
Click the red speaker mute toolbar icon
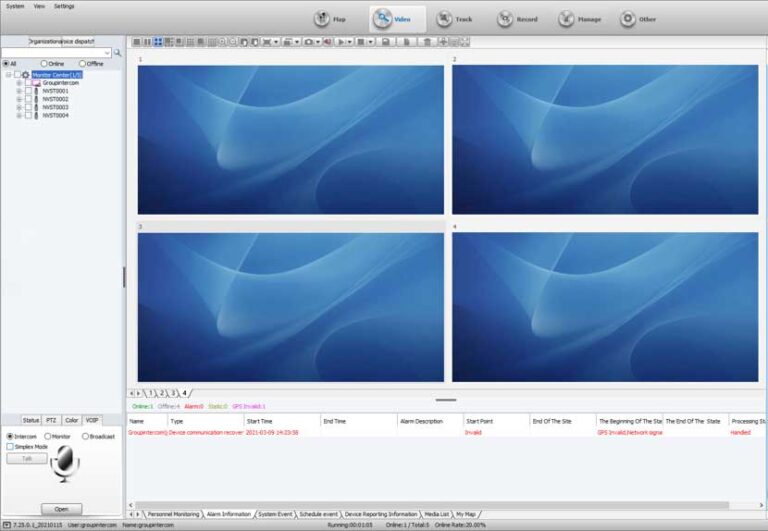tap(328, 42)
